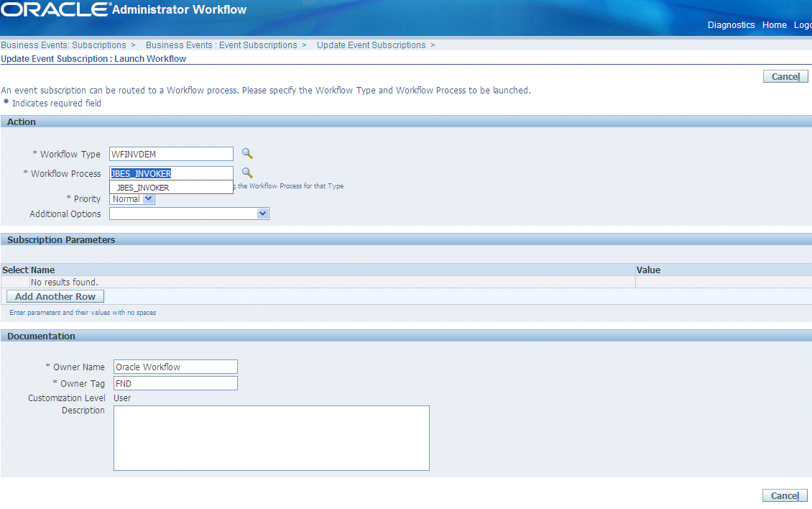
Task: Expand the Additional Options dropdown
Action: coord(189,214)
